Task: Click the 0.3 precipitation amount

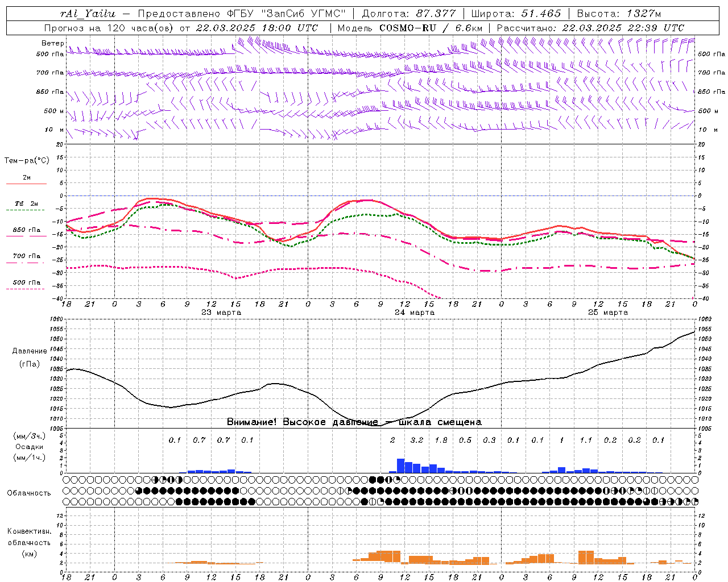Action: click(489, 440)
